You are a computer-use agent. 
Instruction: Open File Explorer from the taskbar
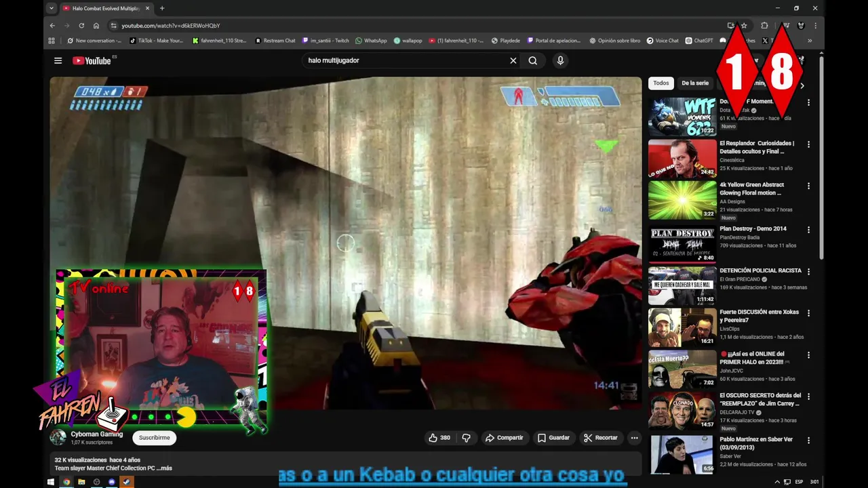(x=81, y=482)
